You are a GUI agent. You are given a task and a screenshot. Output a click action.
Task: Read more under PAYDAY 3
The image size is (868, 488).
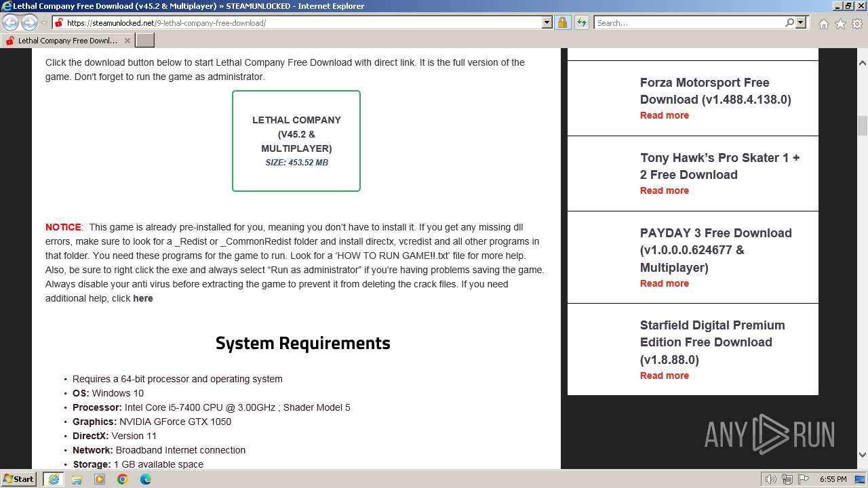click(665, 283)
